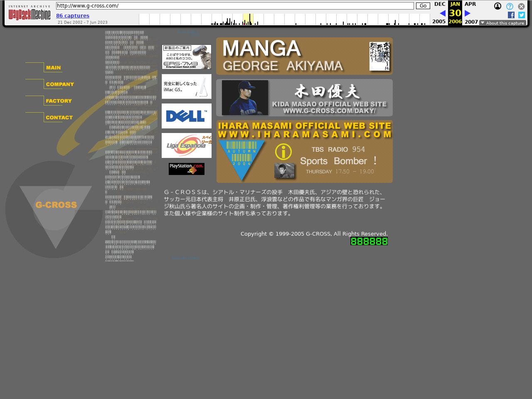Share capture on Facebook
Viewport: 532px width, 399px height.
(x=511, y=15)
